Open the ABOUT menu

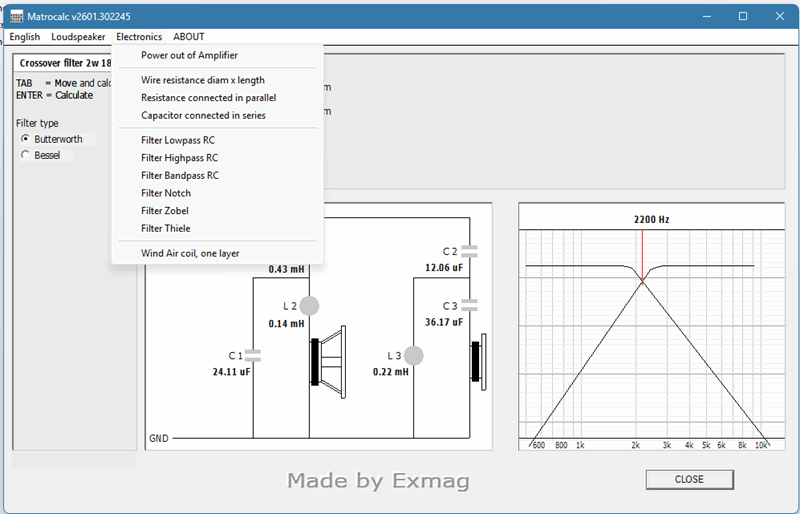click(188, 37)
